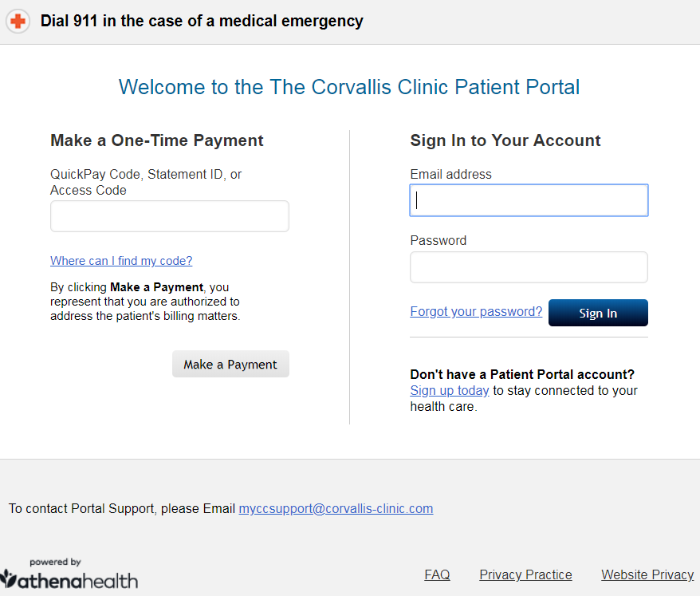This screenshot has width=700, height=596.
Task: Click the athenahealth logo
Action: coord(69,580)
